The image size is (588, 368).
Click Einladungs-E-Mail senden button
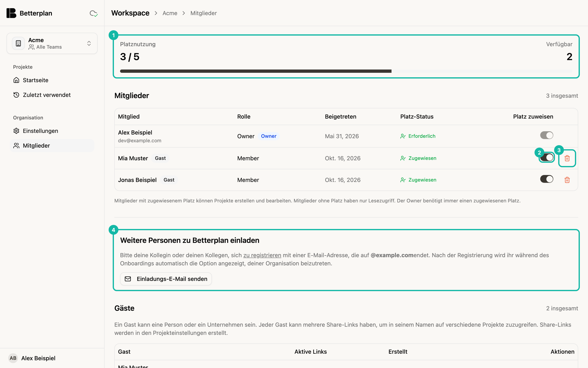166,279
